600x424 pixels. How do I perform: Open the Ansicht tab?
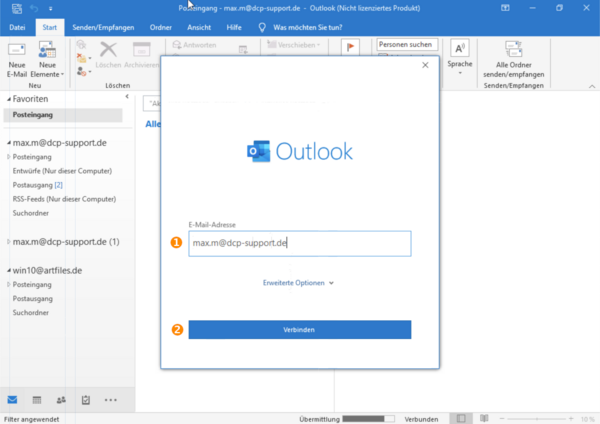[x=199, y=28]
